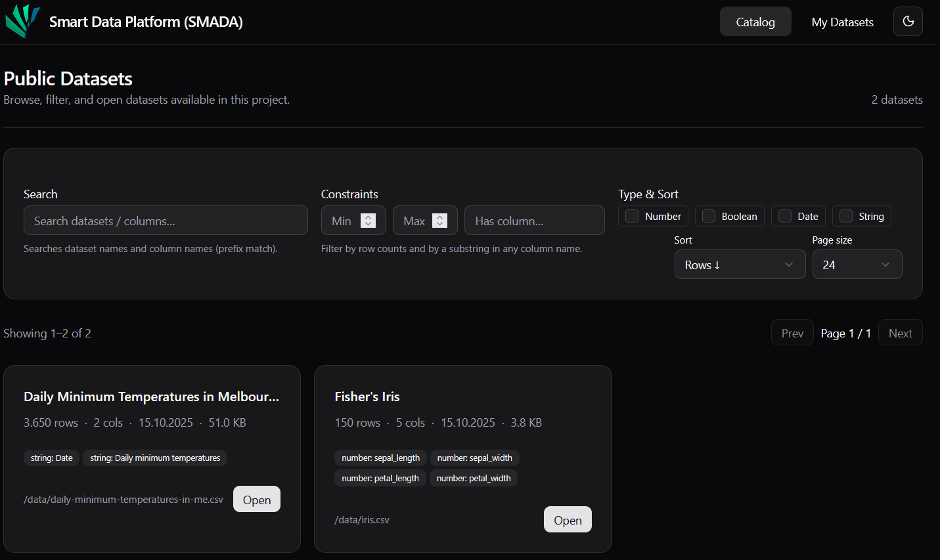Go to My Datasets tab
940x560 pixels.
(842, 22)
